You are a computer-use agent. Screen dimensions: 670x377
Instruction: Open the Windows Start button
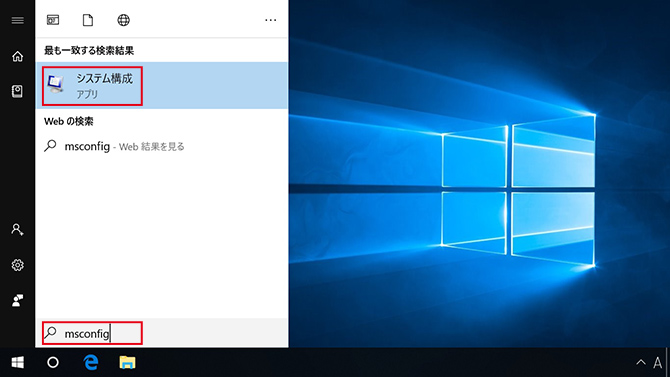coord(18,362)
